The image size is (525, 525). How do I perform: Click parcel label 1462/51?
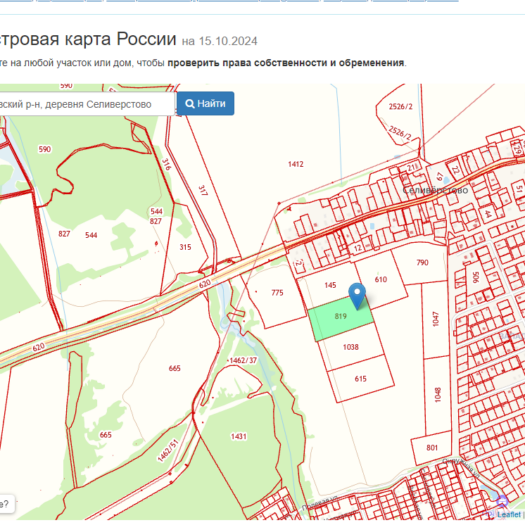[x=168, y=450]
